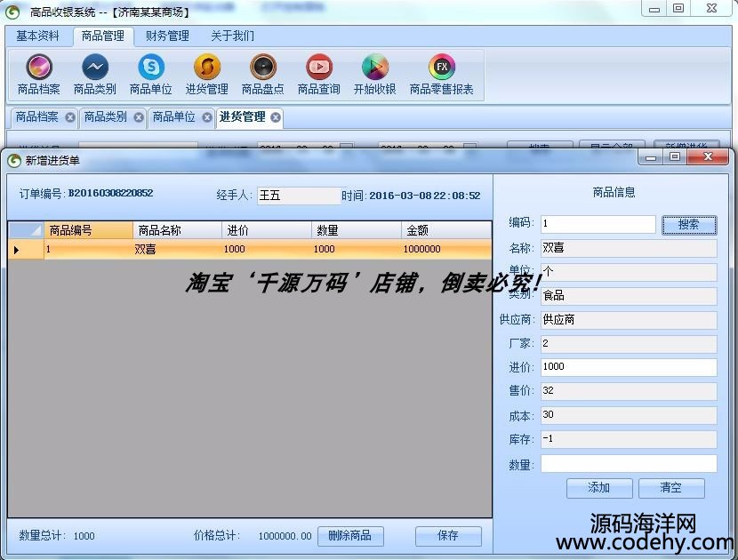Click the 删除商品 button
The height and width of the screenshot is (560, 738).
pyautogui.click(x=349, y=536)
